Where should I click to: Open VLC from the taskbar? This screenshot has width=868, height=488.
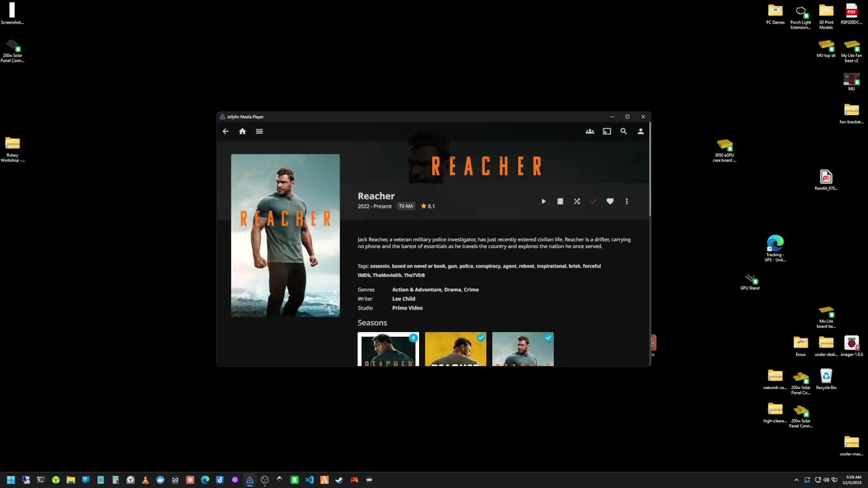click(145, 480)
